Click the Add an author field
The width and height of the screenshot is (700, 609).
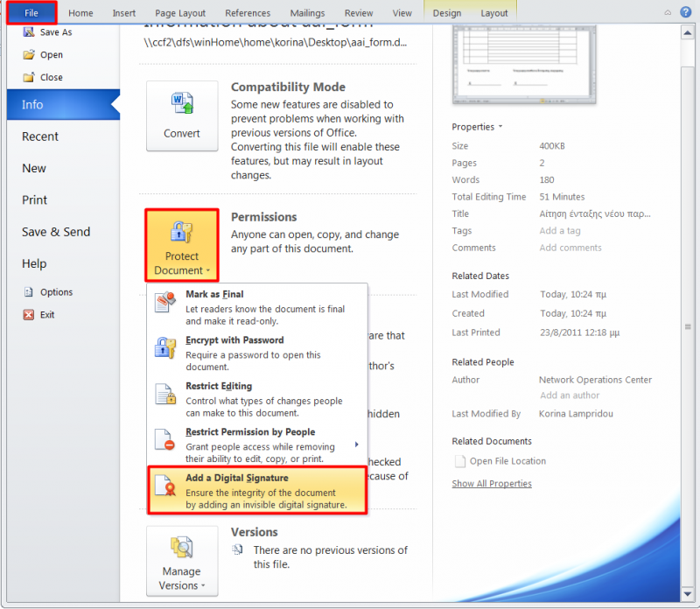click(570, 395)
